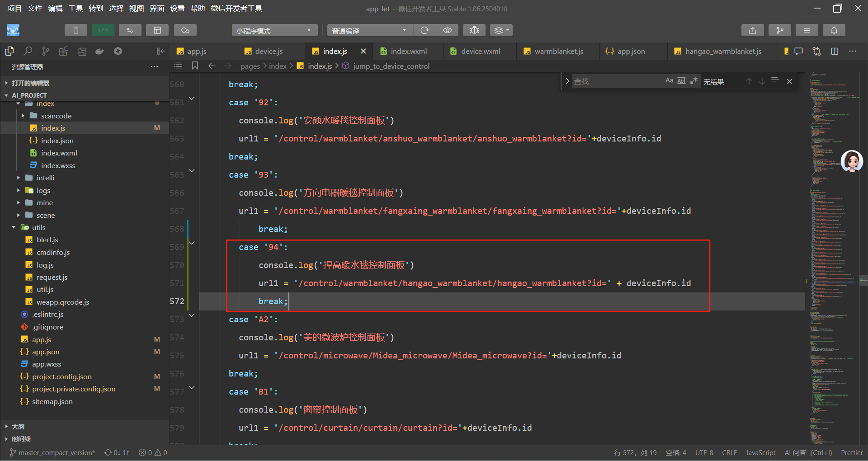The height and width of the screenshot is (461, 868).
Task: Expand the intelli folder
Action: coord(45,178)
